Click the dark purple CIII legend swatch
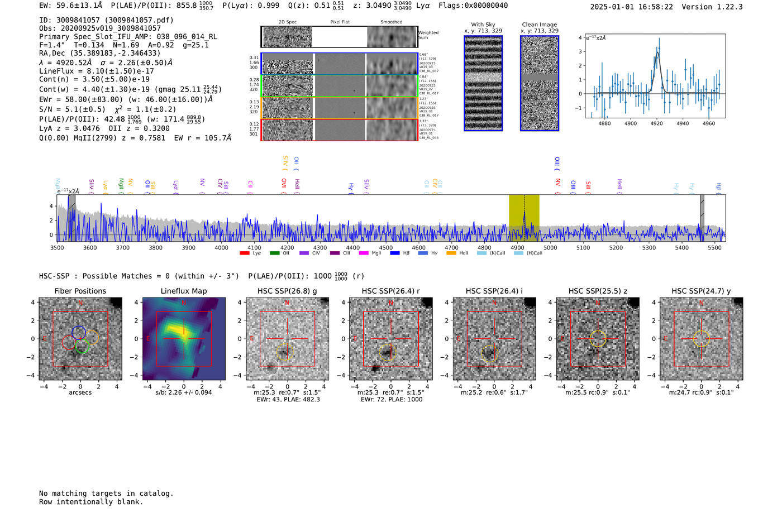Viewport: 782px width, 532px height. (335, 253)
